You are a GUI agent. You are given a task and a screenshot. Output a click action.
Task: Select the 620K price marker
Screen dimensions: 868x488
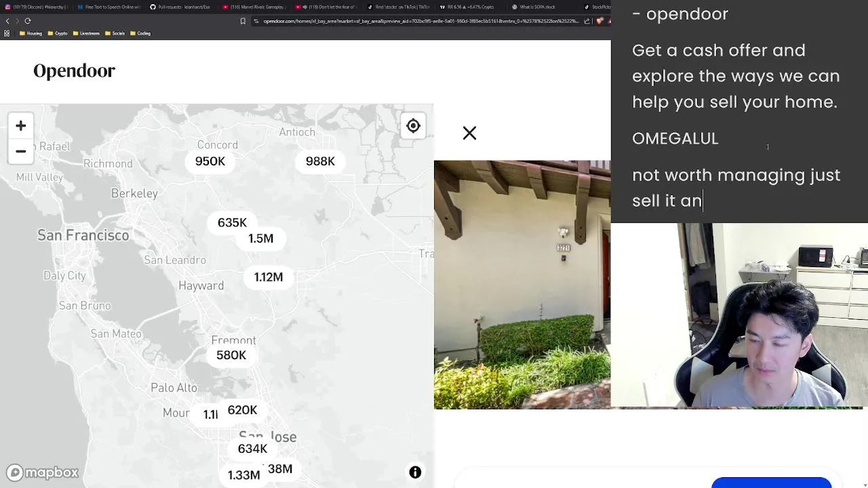tap(242, 410)
